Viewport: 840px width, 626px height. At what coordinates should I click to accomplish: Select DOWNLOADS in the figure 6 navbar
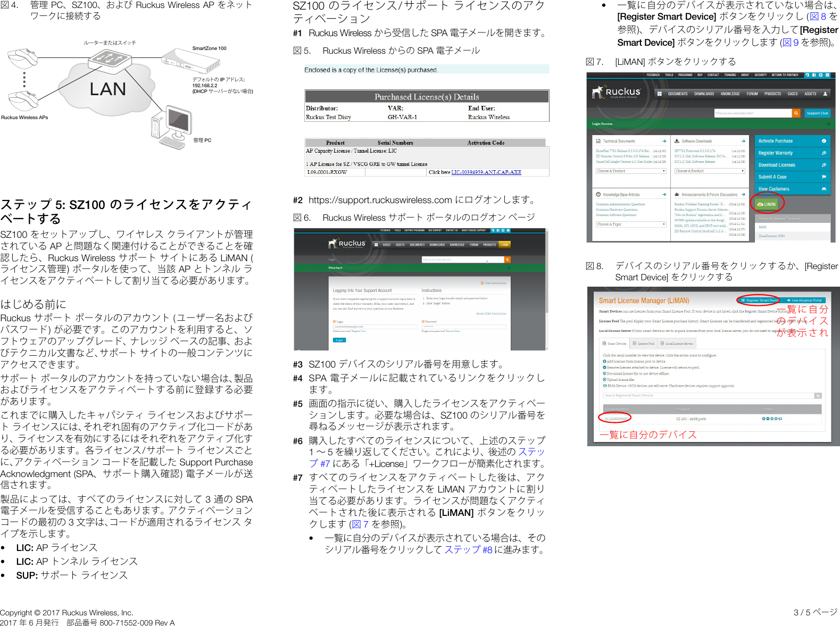[x=437, y=245]
